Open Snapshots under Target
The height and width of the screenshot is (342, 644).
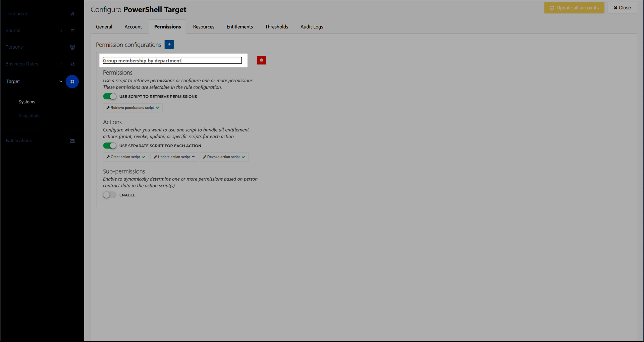(x=29, y=116)
